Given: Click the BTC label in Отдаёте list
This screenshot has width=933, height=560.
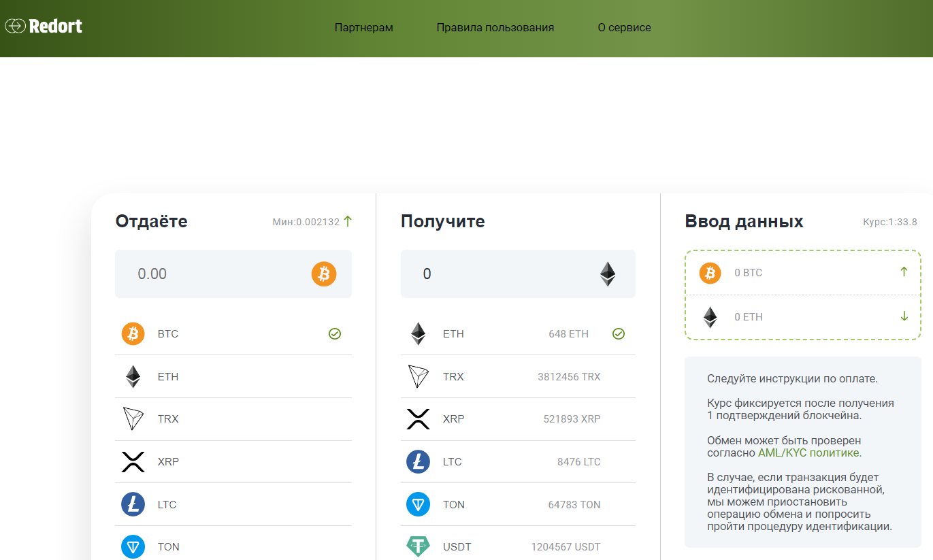Looking at the screenshot, I should tap(168, 334).
